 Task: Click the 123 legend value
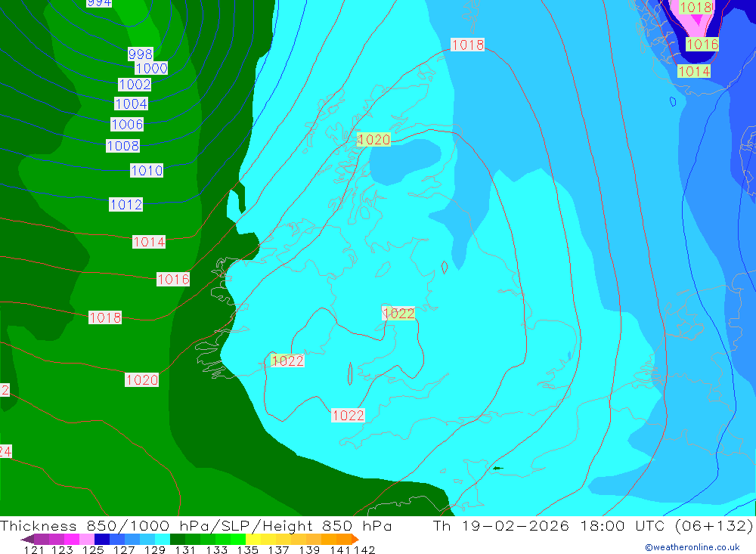tap(62, 549)
